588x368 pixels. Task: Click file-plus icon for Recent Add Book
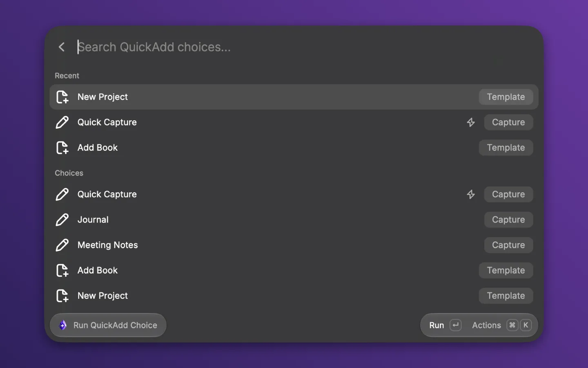[x=62, y=148]
